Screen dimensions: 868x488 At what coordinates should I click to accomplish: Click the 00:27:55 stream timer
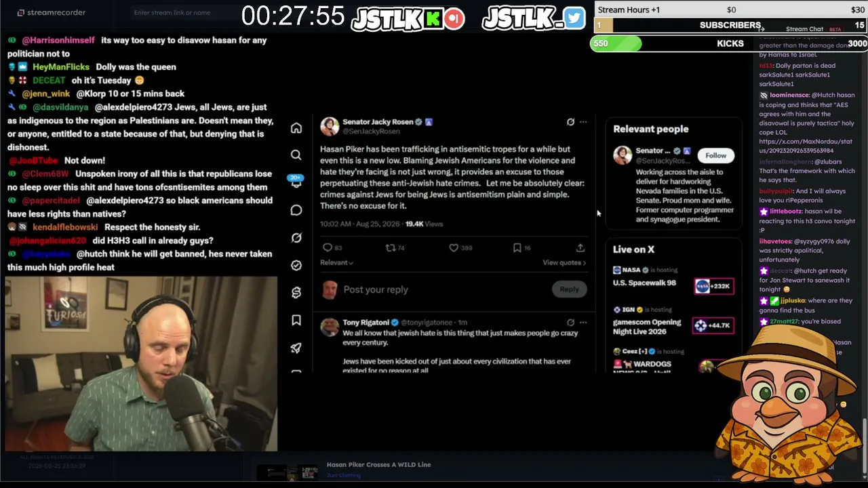(293, 16)
